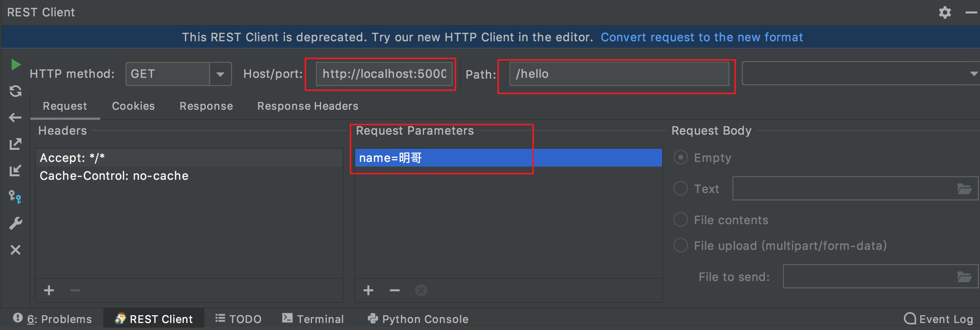
Task: Expand the HTTP method GET dropdown
Action: click(220, 74)
